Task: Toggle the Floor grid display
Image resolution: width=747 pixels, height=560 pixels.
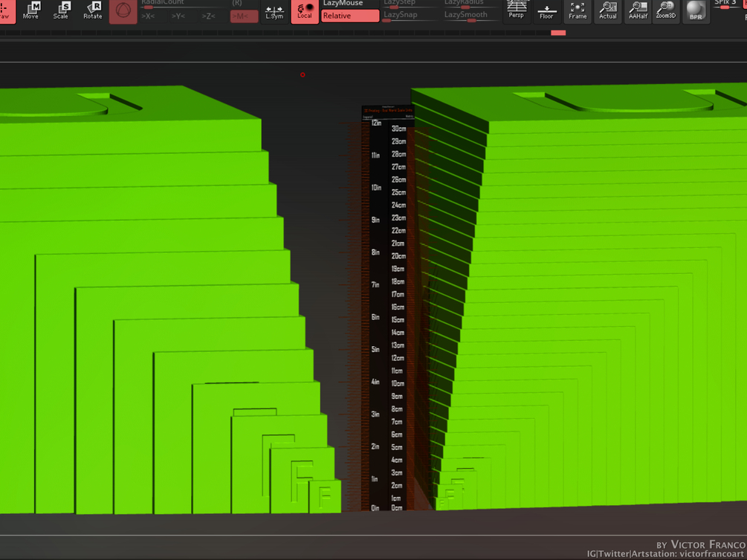Action: (x=546, y=11)
